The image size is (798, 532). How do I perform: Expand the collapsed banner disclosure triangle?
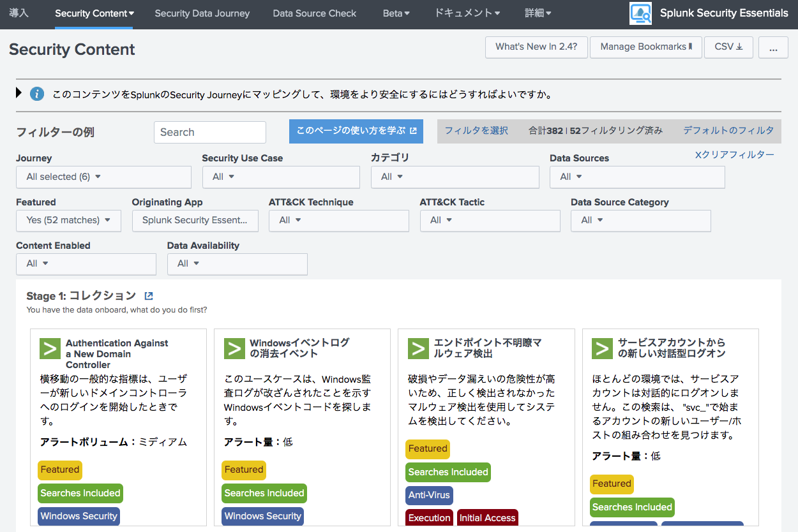pyautogui.click(x=18, y=93)
